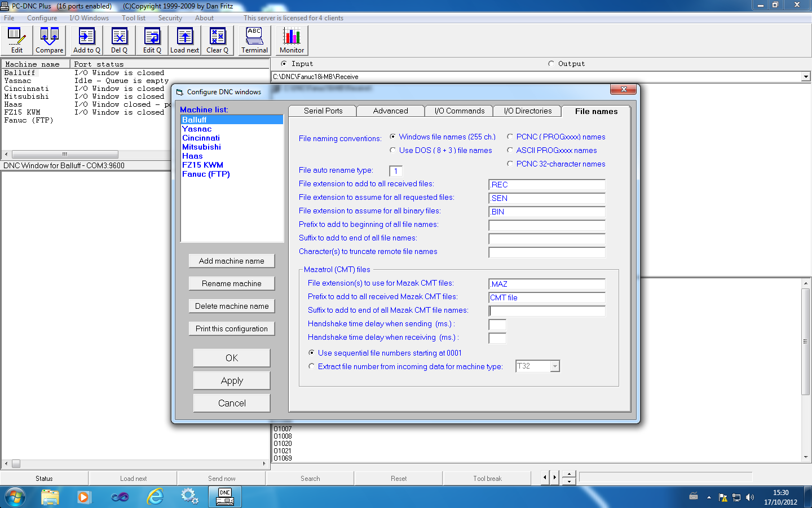The image size is (812, 508).
Task: Click in the file auto rename type field
Action: (x=396, y=170)
